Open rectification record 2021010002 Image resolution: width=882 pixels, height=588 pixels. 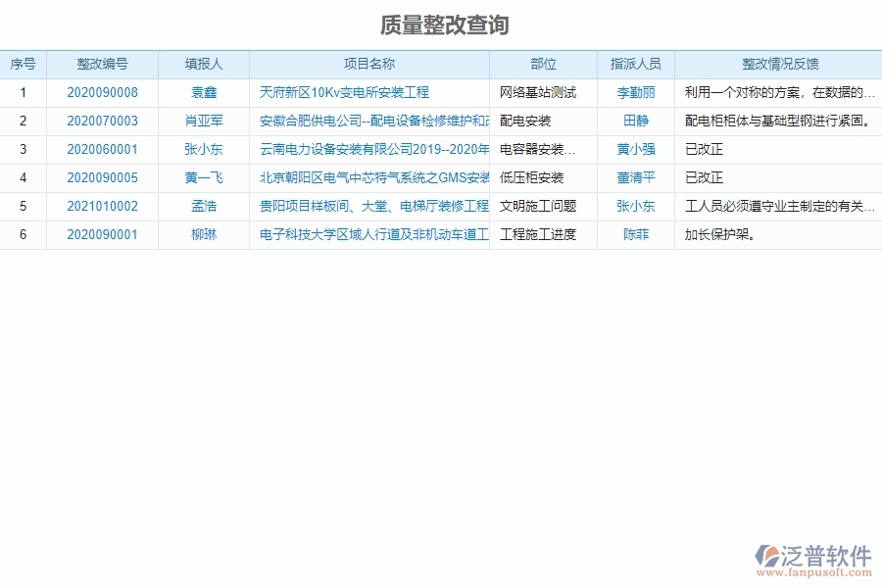(102, 207)
